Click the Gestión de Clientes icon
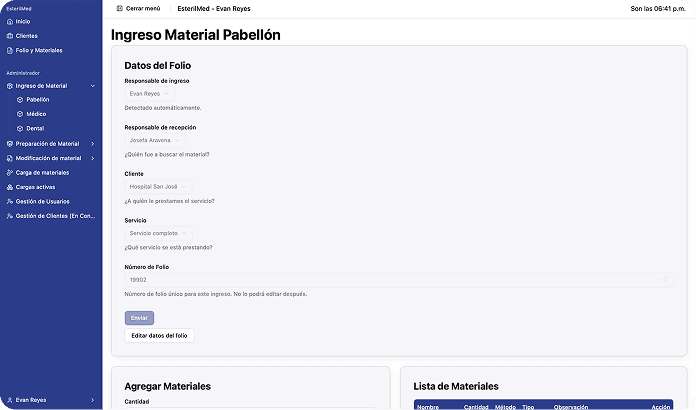696x410 pixels. [x=10, y=216]
